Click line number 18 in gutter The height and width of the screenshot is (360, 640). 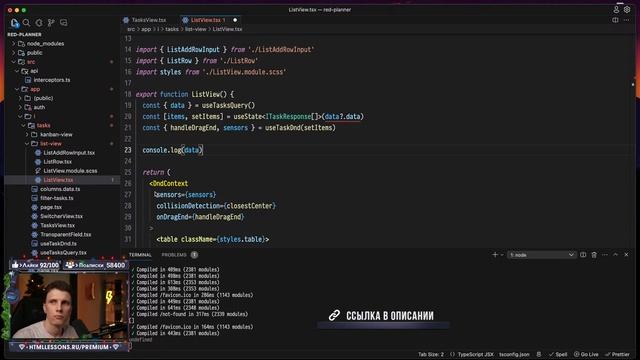(128, 94)
